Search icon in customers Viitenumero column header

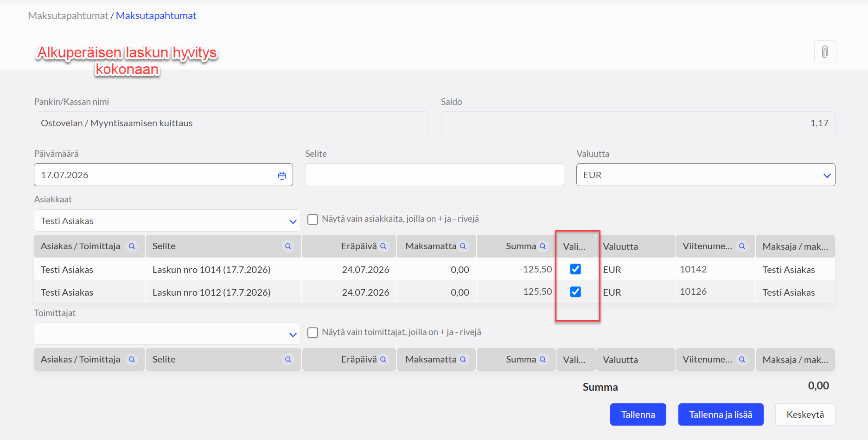tap(742, 246)
